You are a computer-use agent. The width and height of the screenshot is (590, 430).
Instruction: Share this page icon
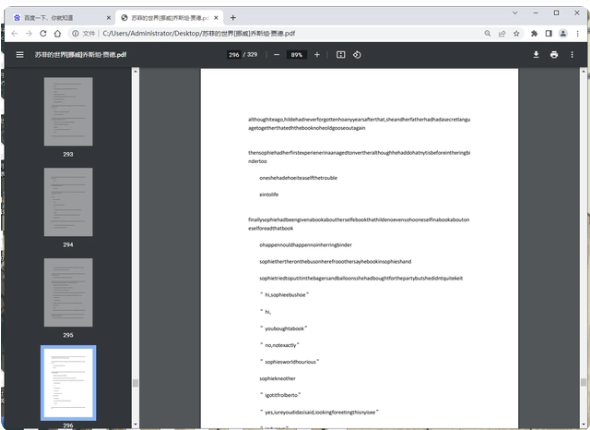502,33
